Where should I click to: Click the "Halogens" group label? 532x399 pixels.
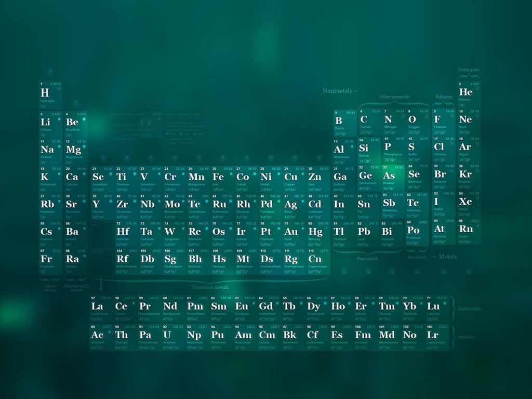pos(444,97)
